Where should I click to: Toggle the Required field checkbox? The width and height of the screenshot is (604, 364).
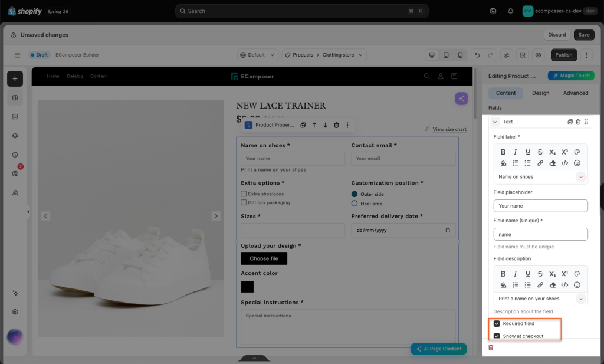pos(497,323)
